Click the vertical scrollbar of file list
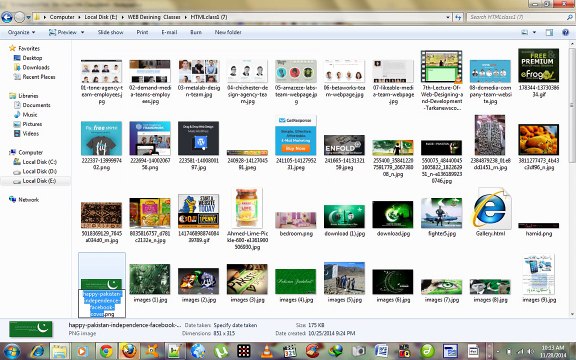Viewport: 576px width, 360px height. (572, 105)
